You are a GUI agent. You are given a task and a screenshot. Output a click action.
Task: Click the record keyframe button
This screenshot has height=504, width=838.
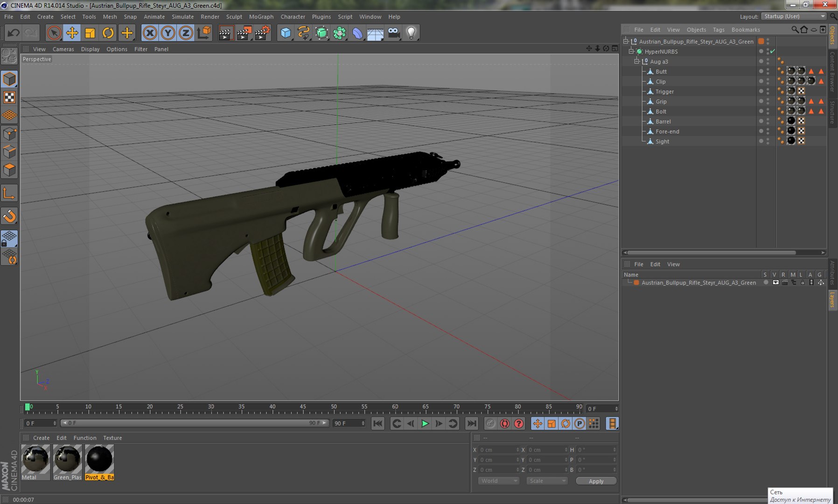pos(490,424)
